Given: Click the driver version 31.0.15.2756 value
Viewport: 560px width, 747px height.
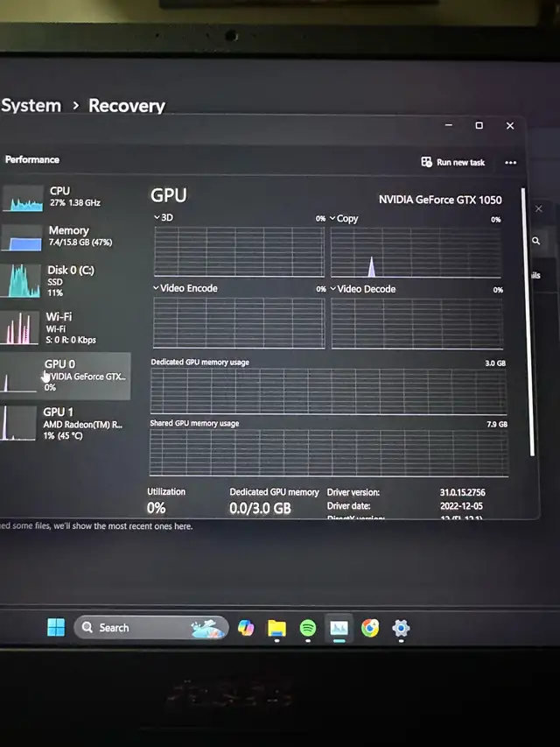Looking at the screenshot, I should pyautogui.click(x=462, y=493).
